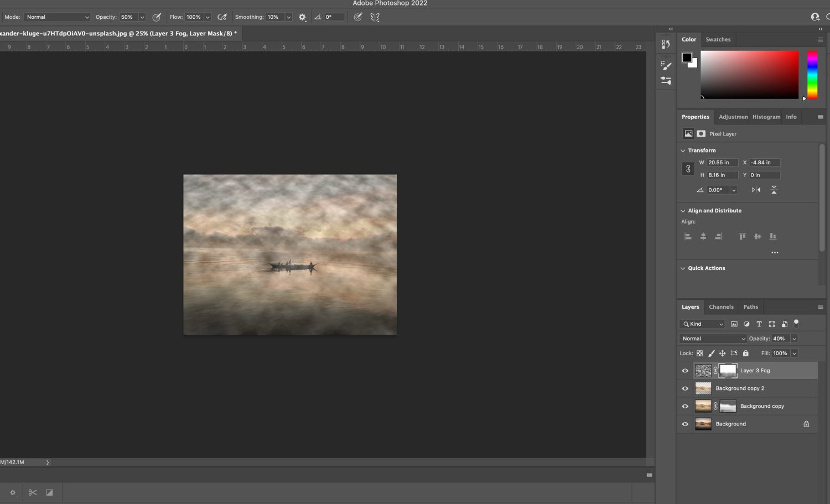Collapse Align and Distribute section

pyautogui.click(x=683, y=211)
